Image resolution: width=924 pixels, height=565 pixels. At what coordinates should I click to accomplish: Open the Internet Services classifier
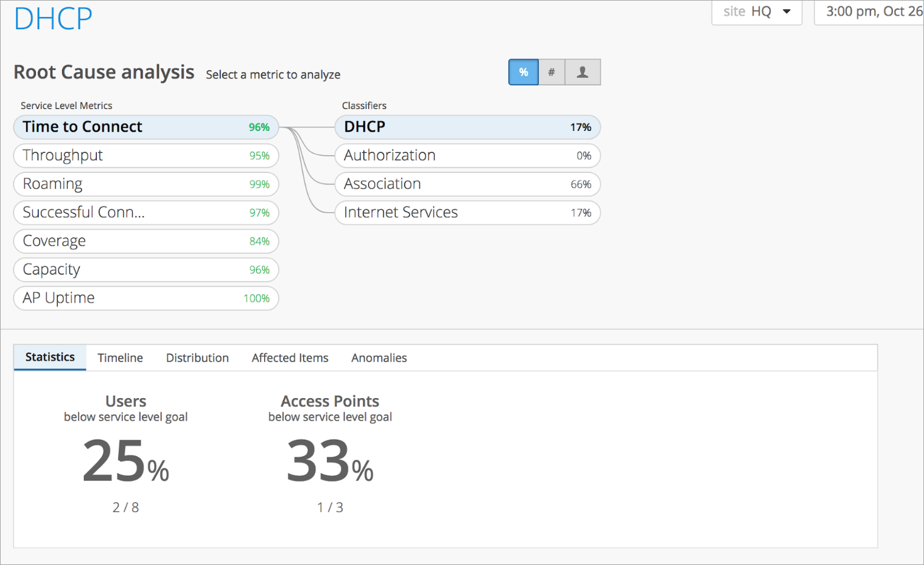tap(467, 212)
